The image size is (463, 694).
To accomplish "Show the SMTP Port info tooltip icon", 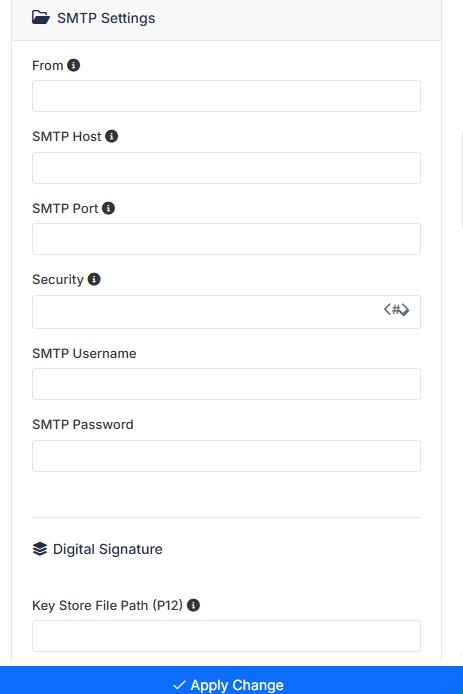I will (108, 208).
